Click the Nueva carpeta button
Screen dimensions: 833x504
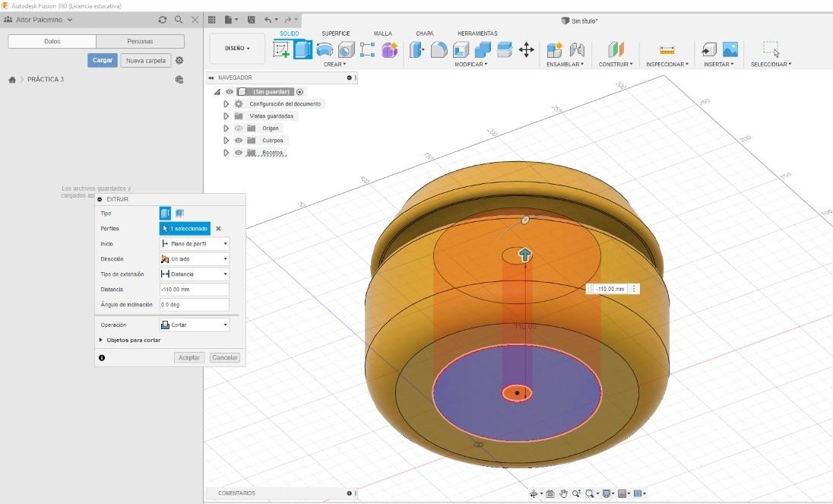(146, 61)
